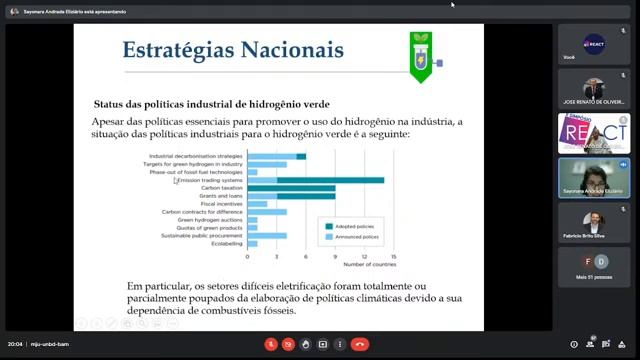Click the clock time 20:04
This screenshot has width=640, height=360.
(x=15, y=344)
